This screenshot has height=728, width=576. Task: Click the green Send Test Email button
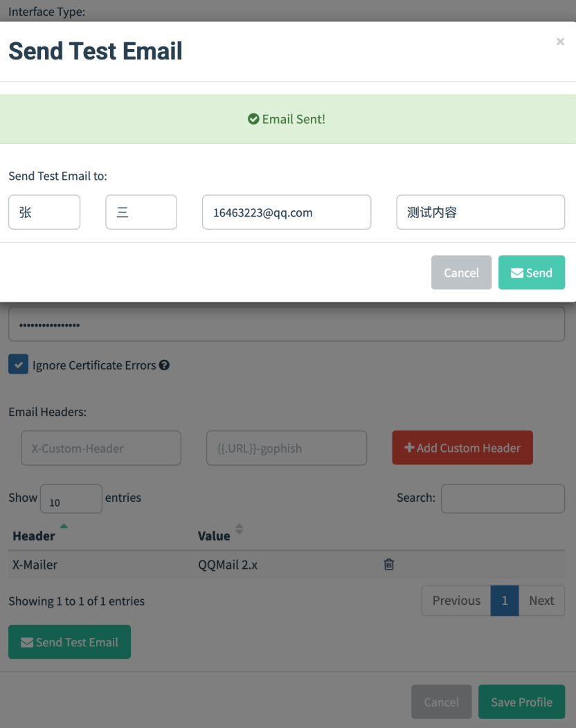point(70,642)
